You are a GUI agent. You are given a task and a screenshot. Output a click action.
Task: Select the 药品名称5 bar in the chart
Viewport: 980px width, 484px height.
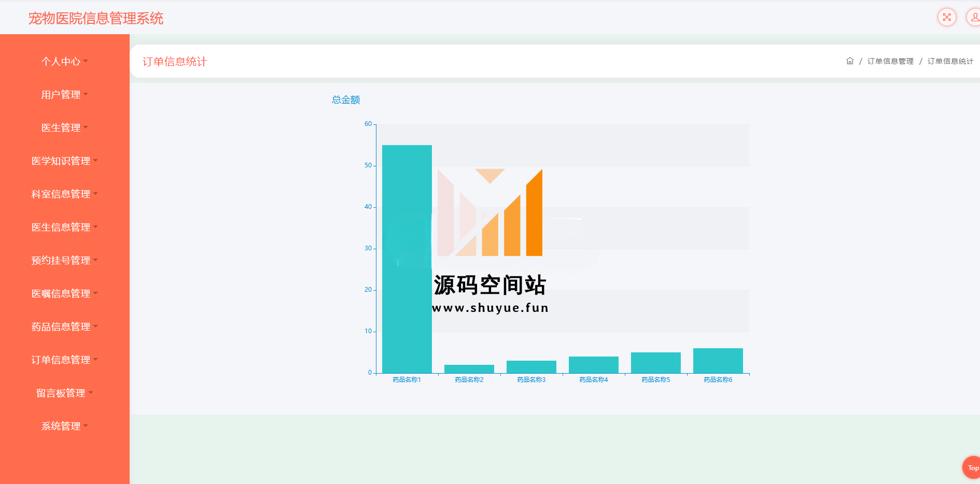point(656,363)
